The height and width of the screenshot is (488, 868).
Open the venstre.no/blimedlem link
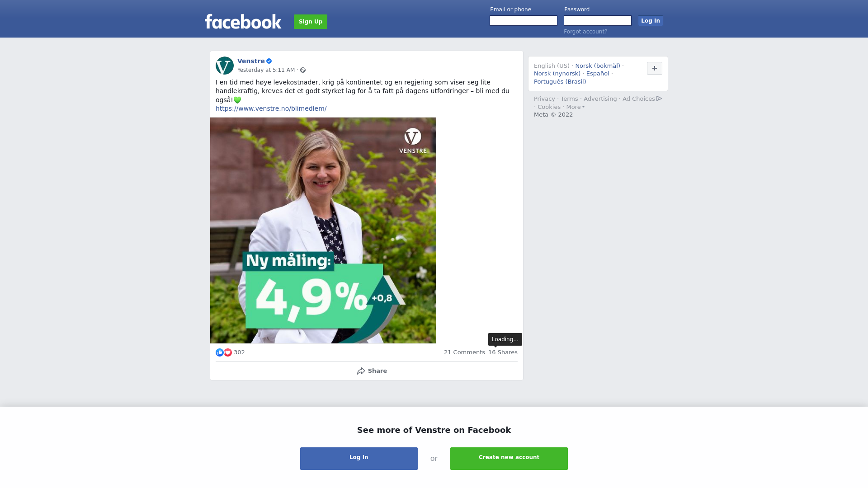[x=271, y=108]
